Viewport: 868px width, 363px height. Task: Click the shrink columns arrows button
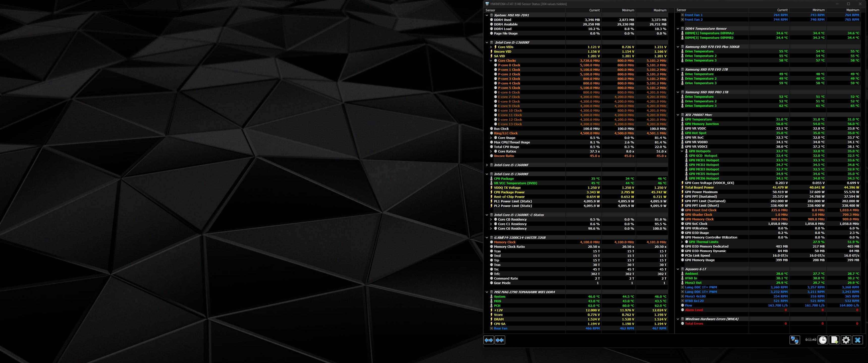pos(500,340)
